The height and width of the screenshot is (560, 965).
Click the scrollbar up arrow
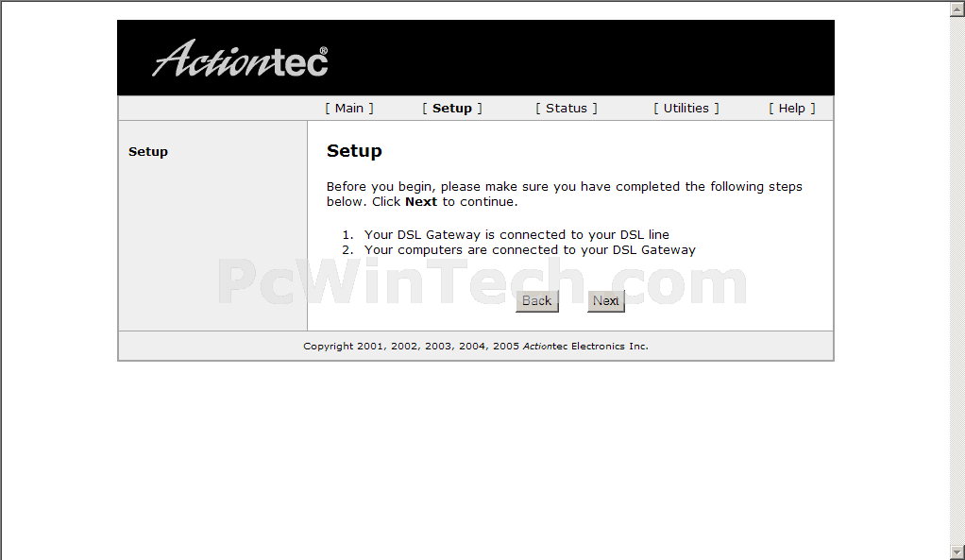[x=957, y=8]
